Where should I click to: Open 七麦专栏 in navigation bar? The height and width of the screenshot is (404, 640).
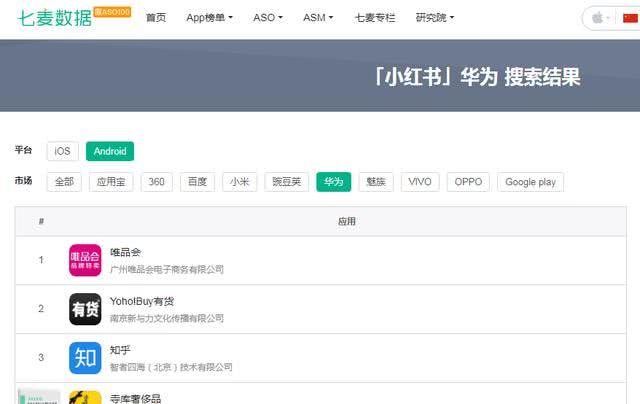(375, 18)
